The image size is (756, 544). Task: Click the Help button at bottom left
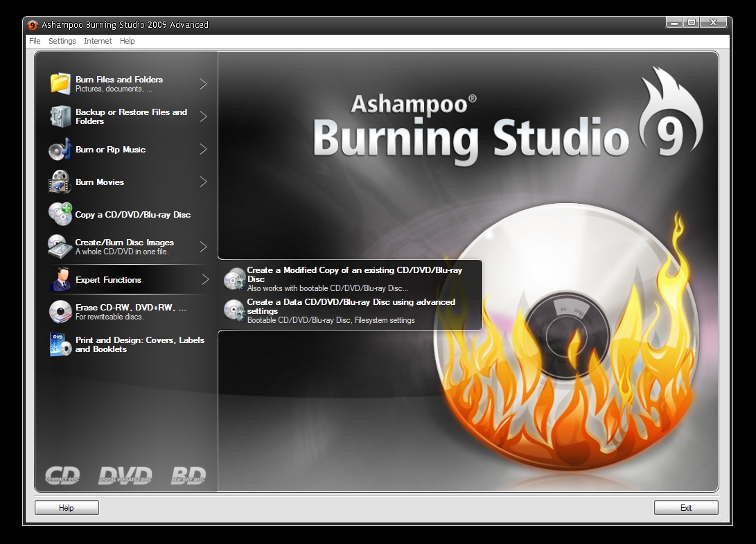click(67, 508)
